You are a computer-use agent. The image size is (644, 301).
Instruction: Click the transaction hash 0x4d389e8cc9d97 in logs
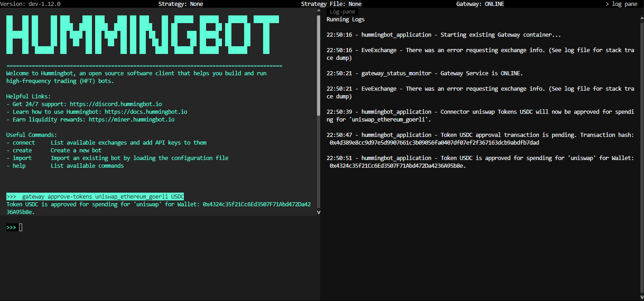[x=434, y=142]
